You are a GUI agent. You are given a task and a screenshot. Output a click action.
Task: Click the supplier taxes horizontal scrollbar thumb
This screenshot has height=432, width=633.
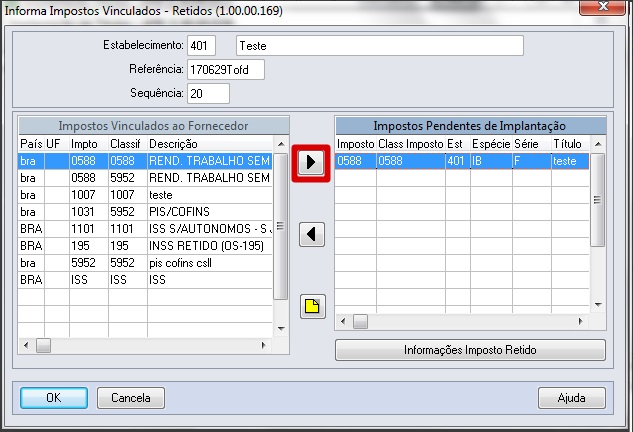tap(43, 346)
